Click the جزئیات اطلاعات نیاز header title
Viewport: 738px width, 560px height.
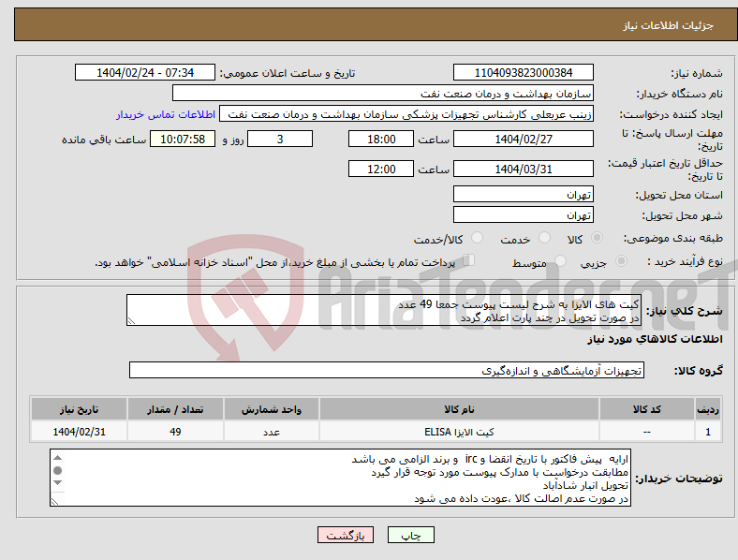669,25
